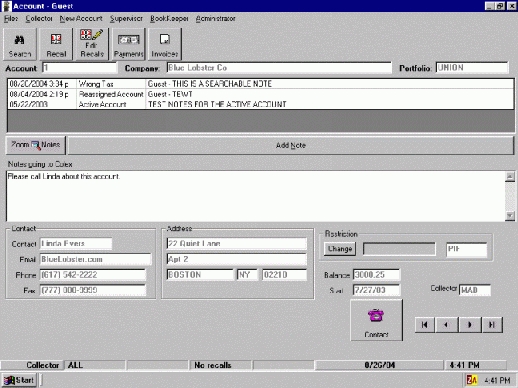Open the Search binoculars tool
This screenshot has width=518, height=388.
20,44
